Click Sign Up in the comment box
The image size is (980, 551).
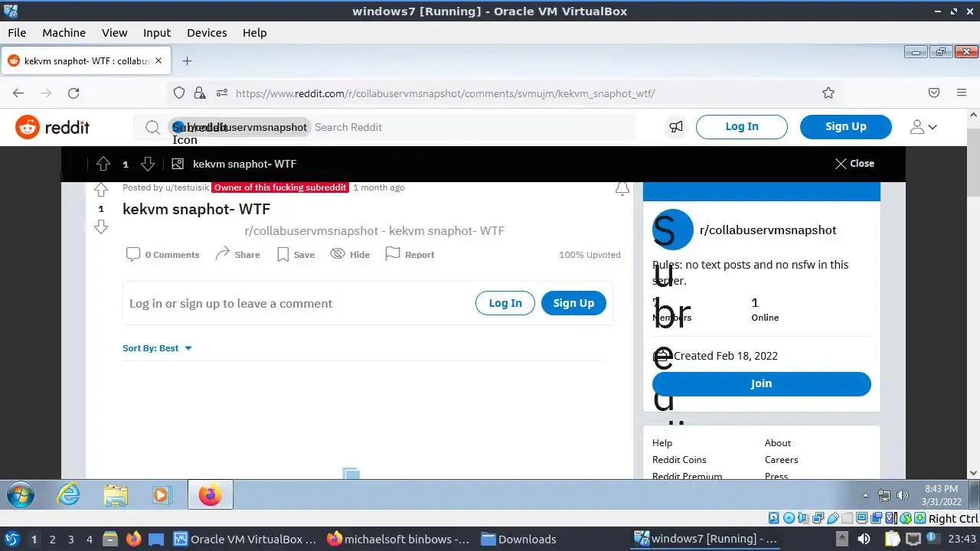(573, 303)
